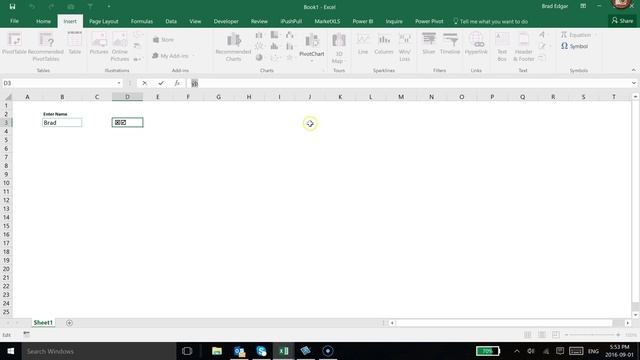Viewport: 640px width, 360px height.
Task: Click the Insert Function fx button
Action: tap(177, 83)
